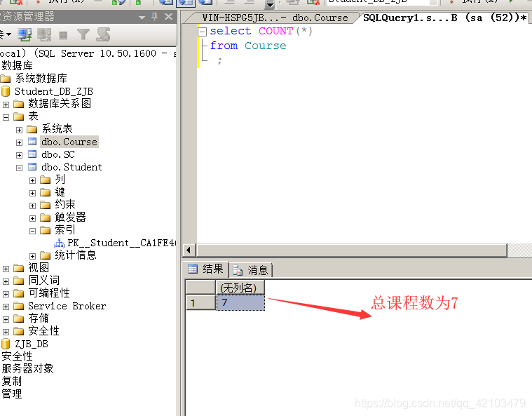Expand the 数据库关系图 node
Viewport: 532px width, 416px height.
(6, 105)
